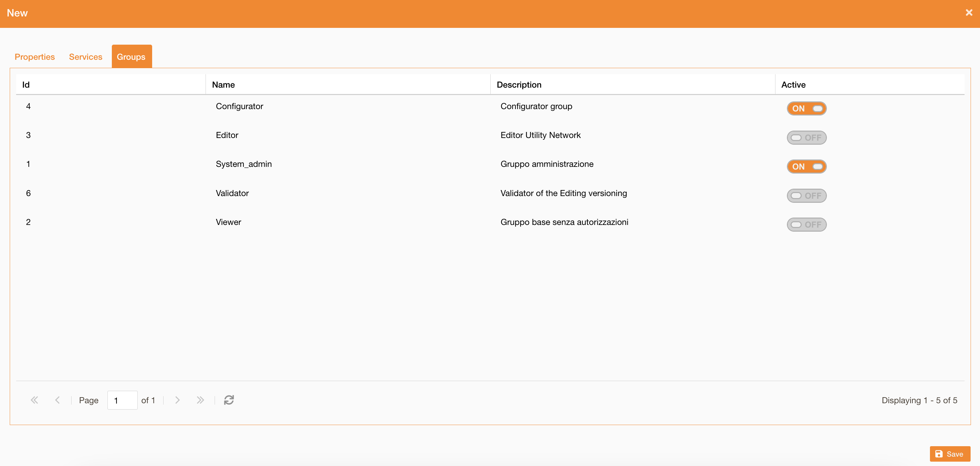Select the Groups tab
Screen dimensions: 980x466
[131, 57]
